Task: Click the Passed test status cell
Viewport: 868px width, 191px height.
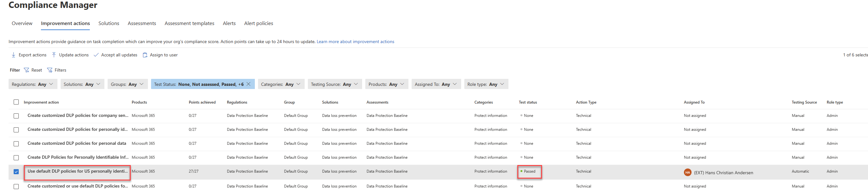Action: pos(529,171)
